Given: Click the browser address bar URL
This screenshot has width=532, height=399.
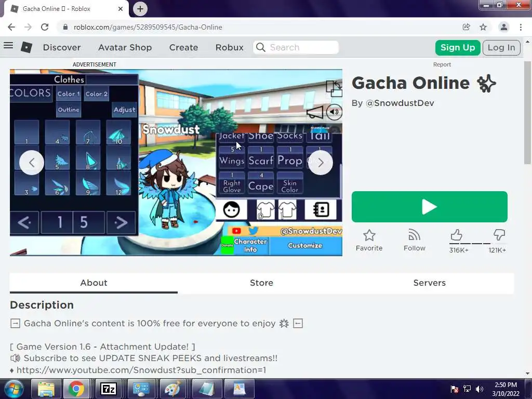Looking at the screenshot, I should 148,27.
